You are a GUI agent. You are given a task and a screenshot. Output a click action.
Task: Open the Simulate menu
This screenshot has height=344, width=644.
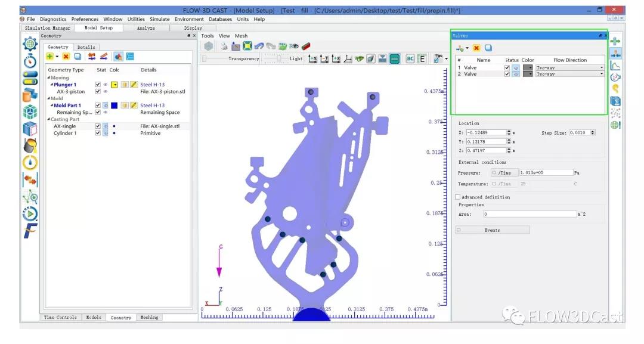pyautogui.click(x=159, y=19)
